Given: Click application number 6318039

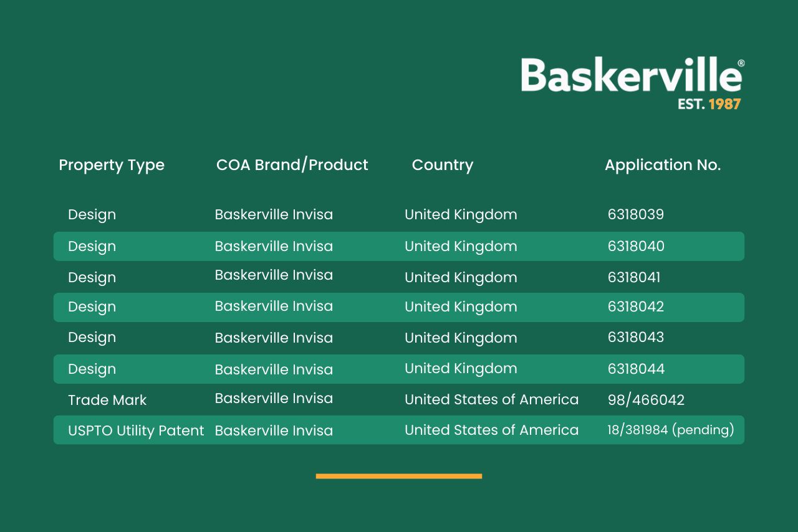Looking at the screenshot, I should [635, 215].
